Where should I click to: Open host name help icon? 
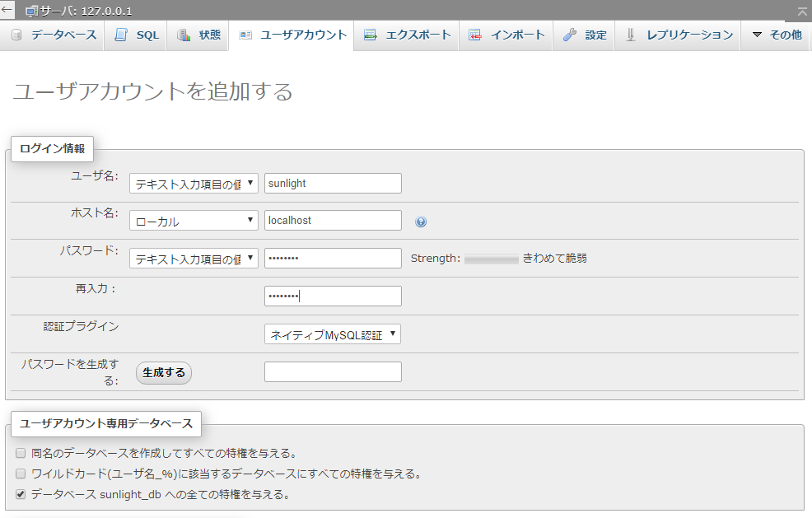(x=421, y=222)
